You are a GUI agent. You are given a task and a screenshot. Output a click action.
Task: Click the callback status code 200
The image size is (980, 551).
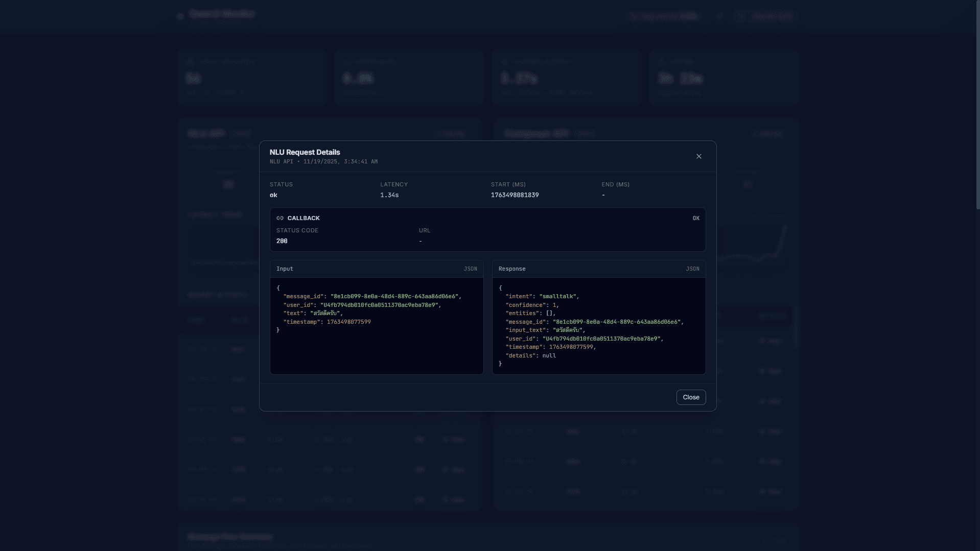[x=282, y=241]
